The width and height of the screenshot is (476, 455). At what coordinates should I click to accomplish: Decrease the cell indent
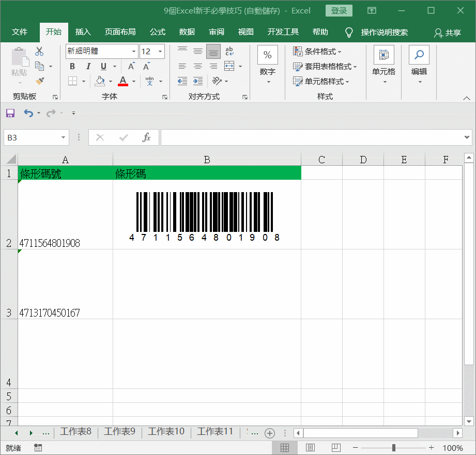[x=182, y=81]
